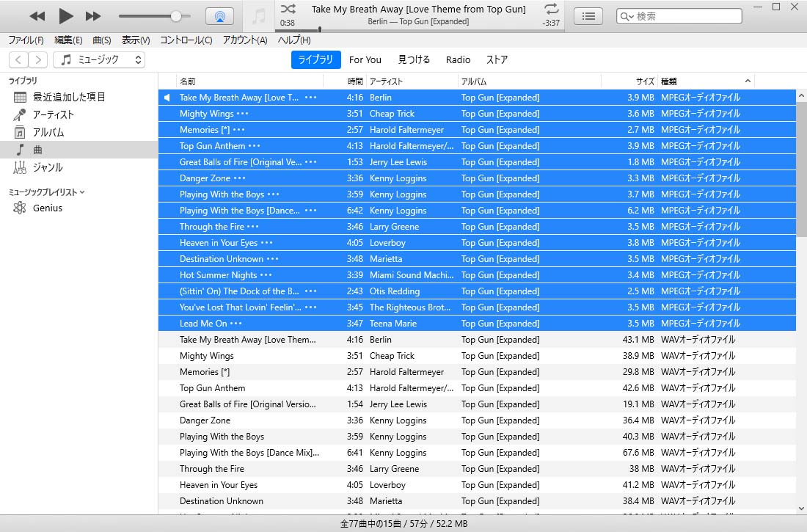Open the Genius playlist
Image resolution: width=807 pixels, height=532 pixels.
click(47, 208)
